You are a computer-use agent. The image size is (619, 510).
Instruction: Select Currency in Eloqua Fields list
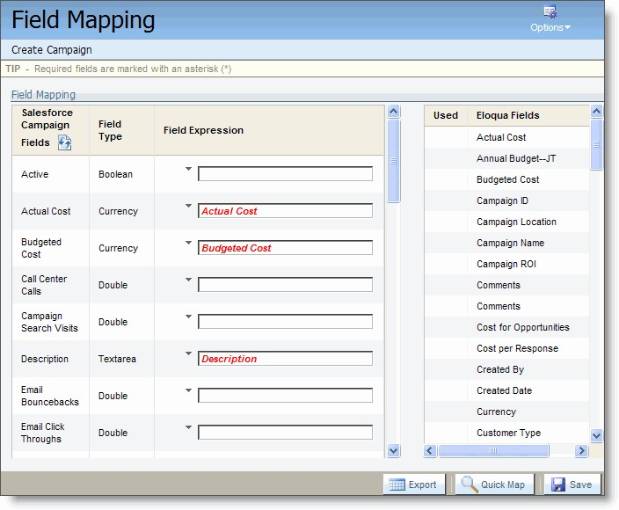tap(496, 412)
